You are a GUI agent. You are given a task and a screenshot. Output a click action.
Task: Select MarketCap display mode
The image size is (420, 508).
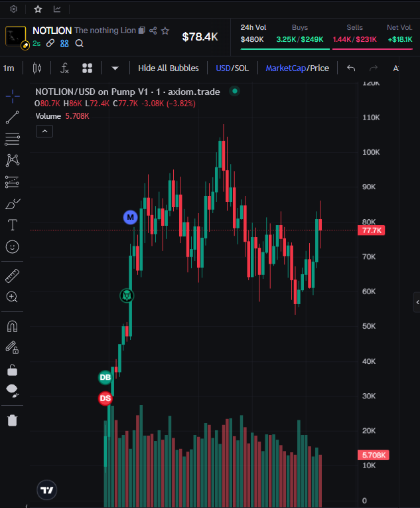point(285,68)
